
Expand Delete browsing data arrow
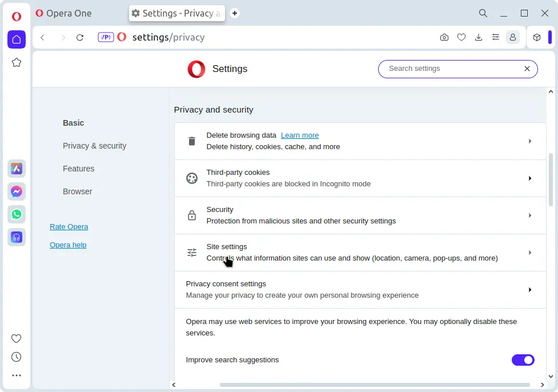(x=530, y=141)
